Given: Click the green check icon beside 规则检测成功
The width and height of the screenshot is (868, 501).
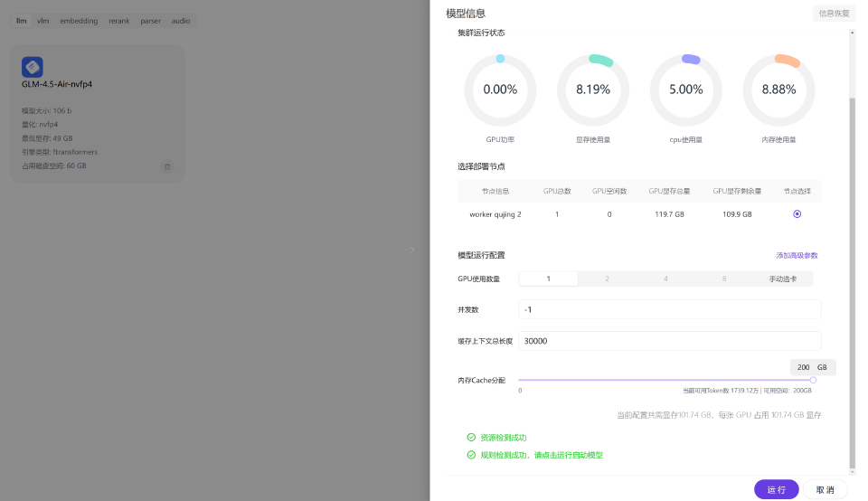Looking at the screenshot, I should (471, 455).
